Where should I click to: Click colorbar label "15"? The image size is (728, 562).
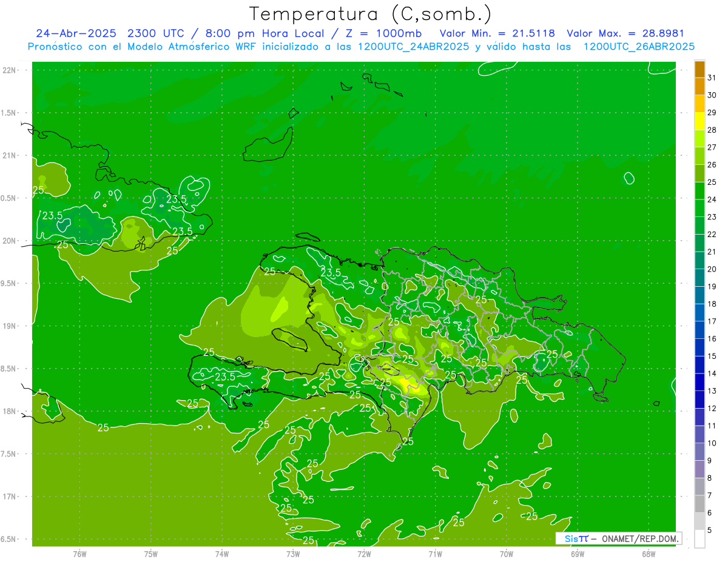point(712,356)
